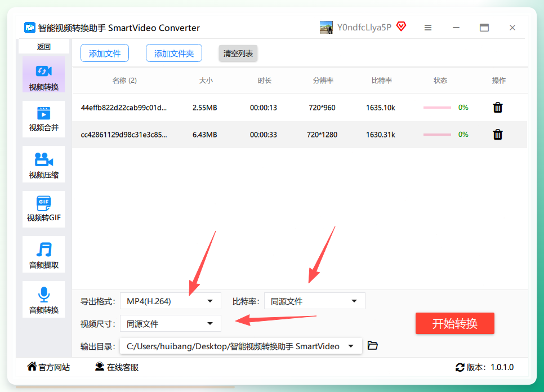
Task: Click the 6.43MB size cell
Action: click(x=204, y=135)
